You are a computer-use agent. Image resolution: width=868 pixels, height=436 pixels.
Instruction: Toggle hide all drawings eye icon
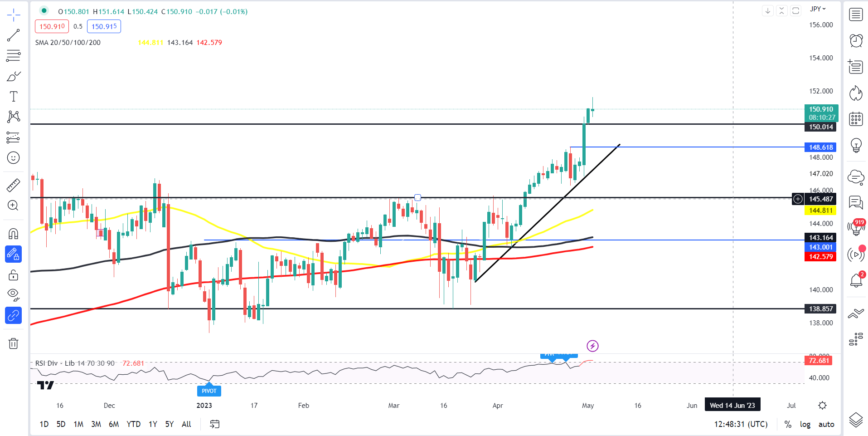[x=14, y=295]
